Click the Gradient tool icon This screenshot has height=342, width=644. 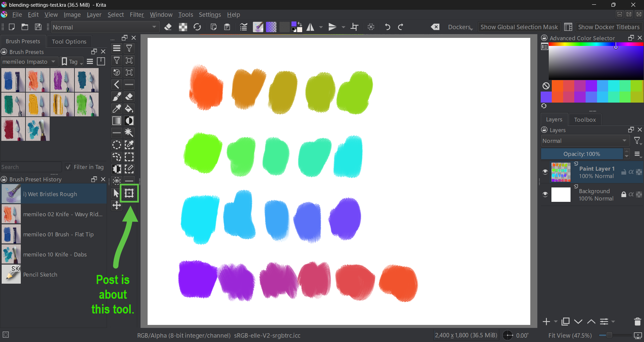[x=117, y=121]
